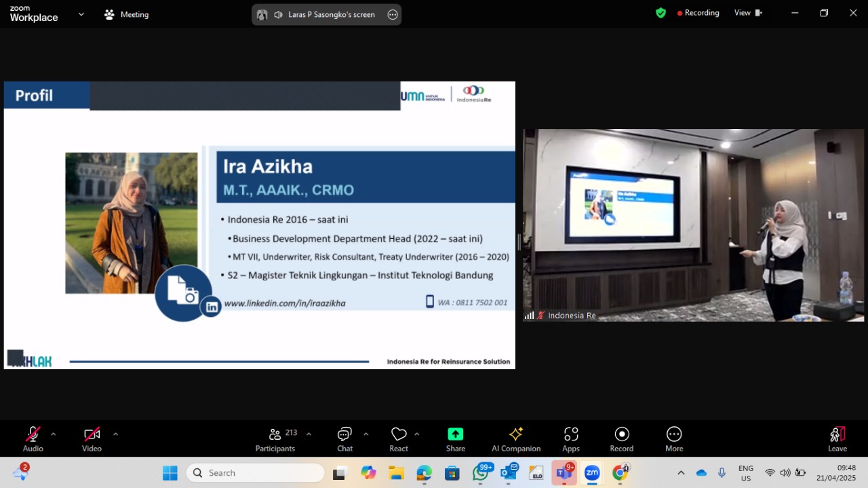Open the Zoom Apps panel
Viewport: 868px width, 488px height.
(x=571, y=438)
